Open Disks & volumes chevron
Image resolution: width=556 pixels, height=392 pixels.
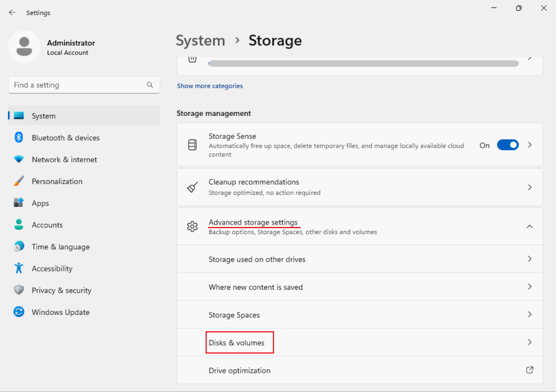[x=530, y=342]
